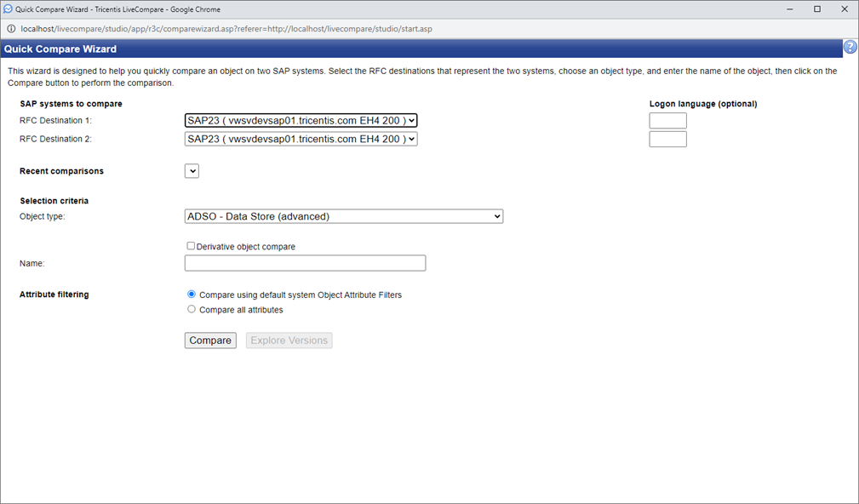
Task: Maximize the Chrome window
Action: 817,9
